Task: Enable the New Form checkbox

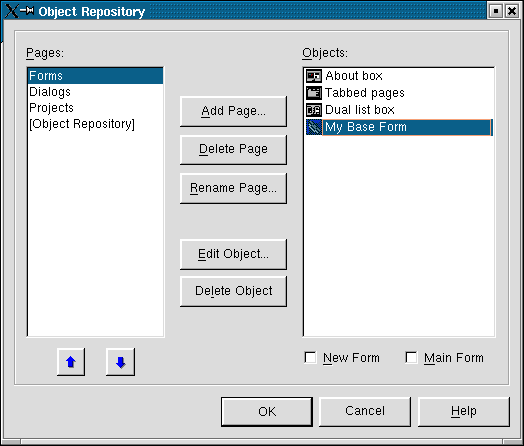Action: tap(310, 357)
